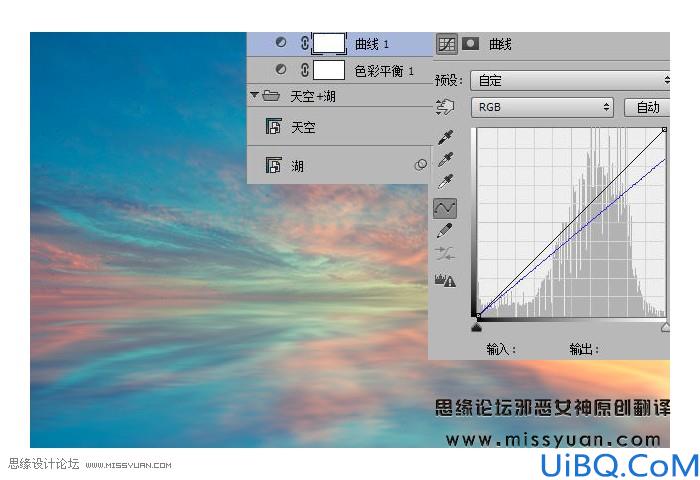
Task: Select the curves adjustment icon in Properties
Action: [x=446, y=44]
